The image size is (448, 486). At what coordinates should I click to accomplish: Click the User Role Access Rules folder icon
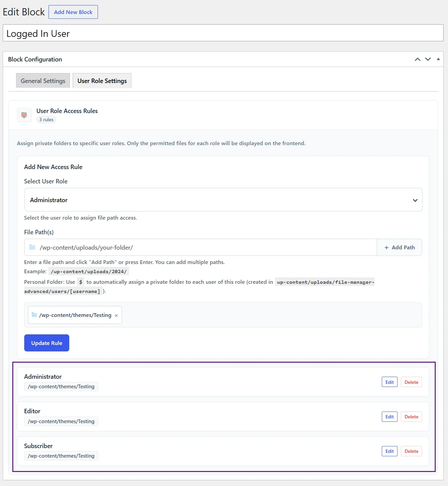click(x=24, y=115)
